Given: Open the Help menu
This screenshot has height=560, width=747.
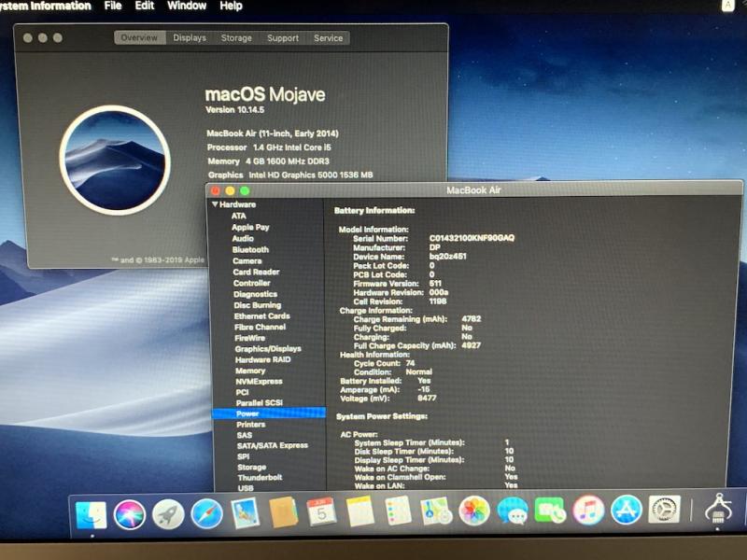Looking at the screenshot, I should click(x=231, y=6).
